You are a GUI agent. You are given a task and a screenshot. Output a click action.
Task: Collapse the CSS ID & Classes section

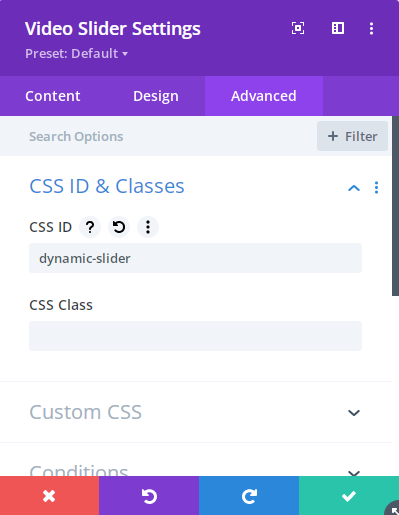click(354, 188)
